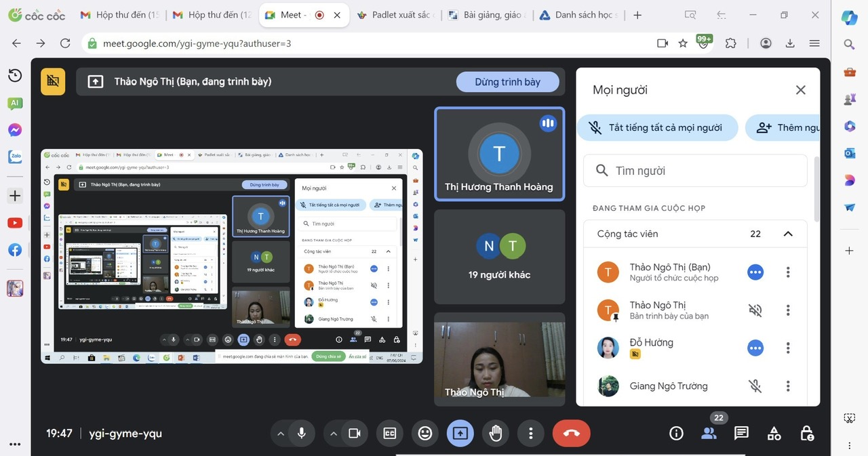Open the Meet activities icon
The width and height of the screenshot is (868, 456).
pos(774,433)
